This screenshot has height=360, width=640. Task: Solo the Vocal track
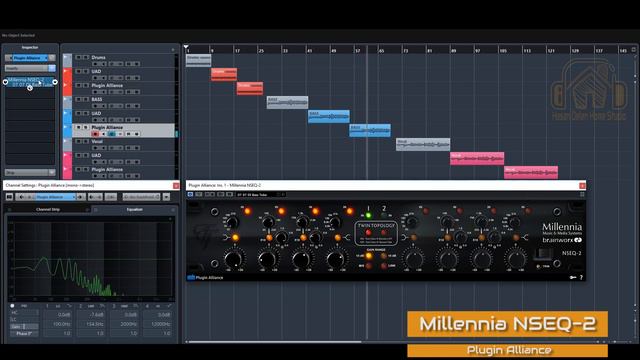point(86,142)
